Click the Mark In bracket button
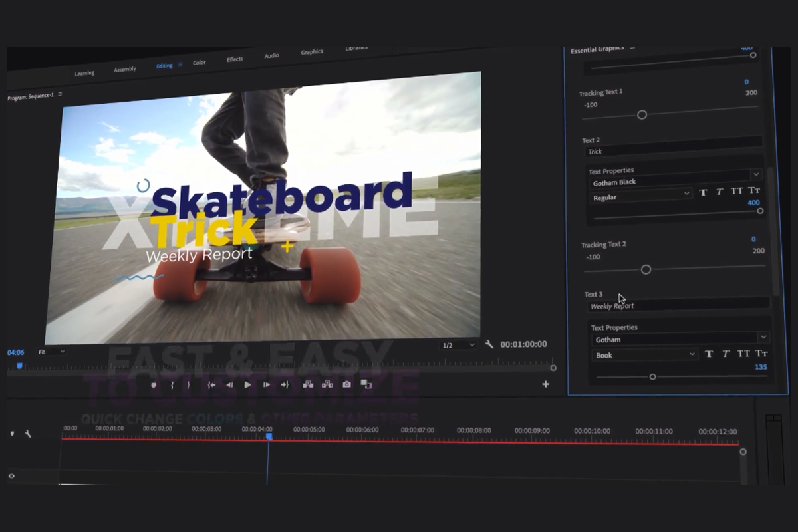The width and height of the screenshot is (798, 532). pyautogui.click(x=172, y=384)
